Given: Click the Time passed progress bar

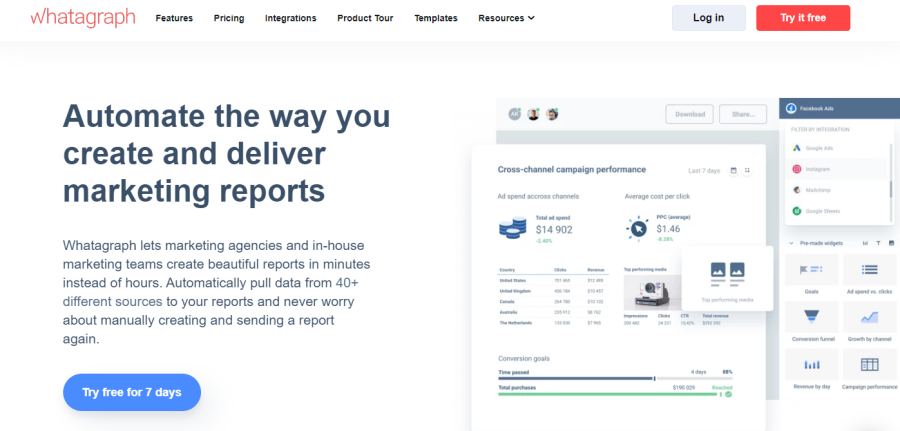Looking at the screenshot, I should tap(615, 378).
